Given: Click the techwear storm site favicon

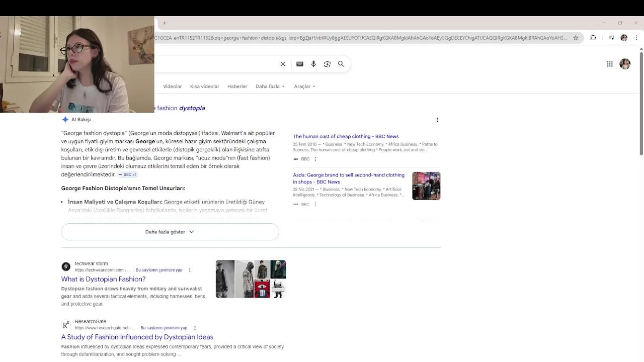Looking at the screenshot, I should click(x=66, y=266).
